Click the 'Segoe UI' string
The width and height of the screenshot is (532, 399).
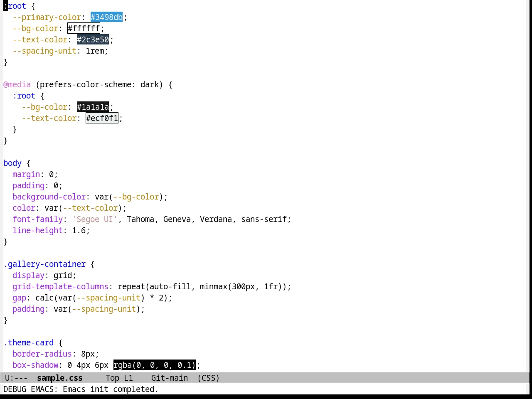tap(95, 219)
